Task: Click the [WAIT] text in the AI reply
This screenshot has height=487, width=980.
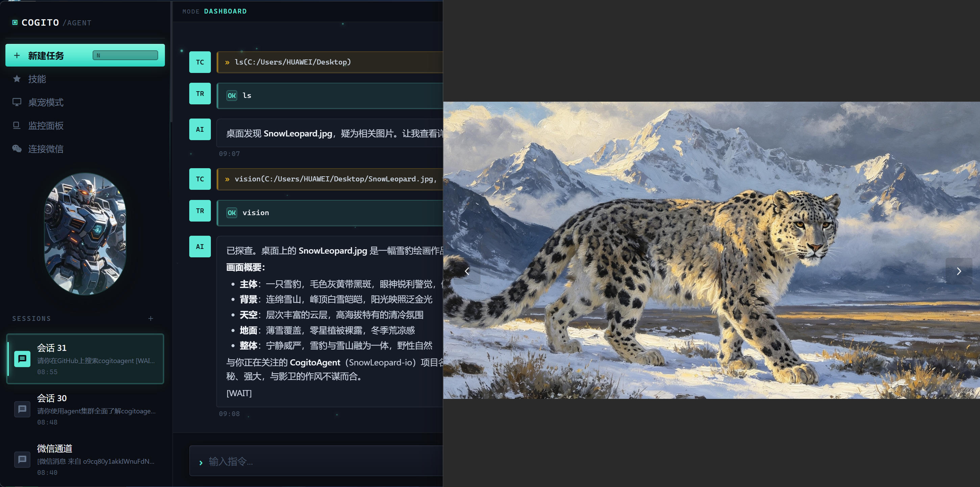Action: pyautogui.click(x=239, y=393)
